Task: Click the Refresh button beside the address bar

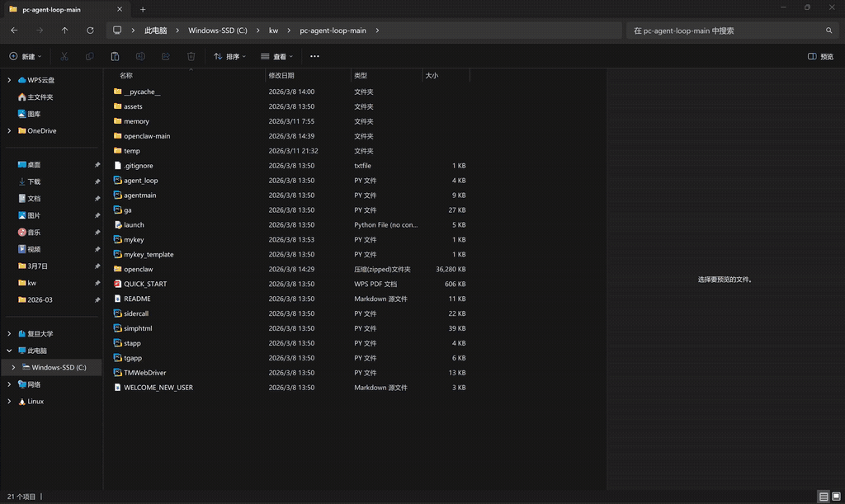Action: click(x=90, y=31)
